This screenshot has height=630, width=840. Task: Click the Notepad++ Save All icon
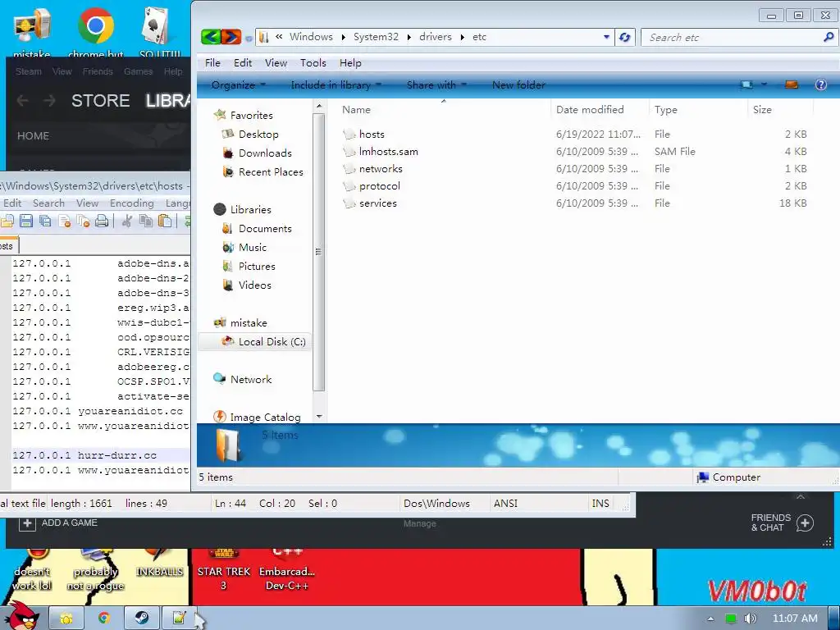(x=46, y=221)
